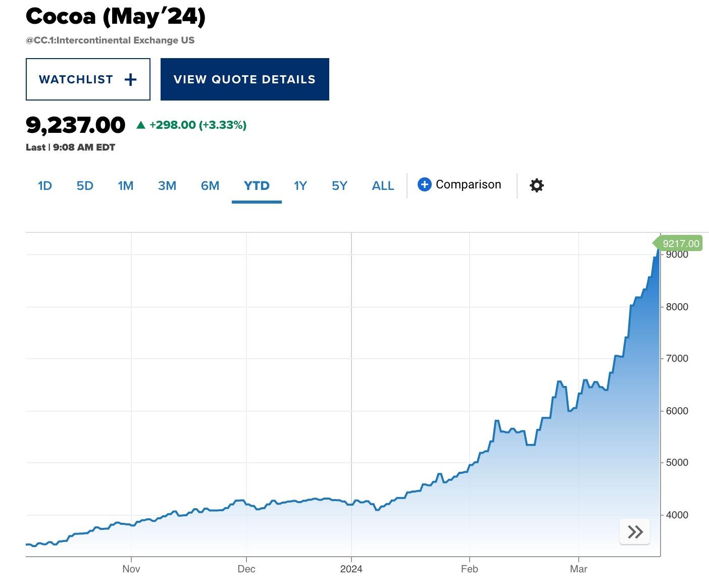The height and width of the screenshot is (588, 709).
Task: Switch chart to 1Y range
Action: [300, 186]
